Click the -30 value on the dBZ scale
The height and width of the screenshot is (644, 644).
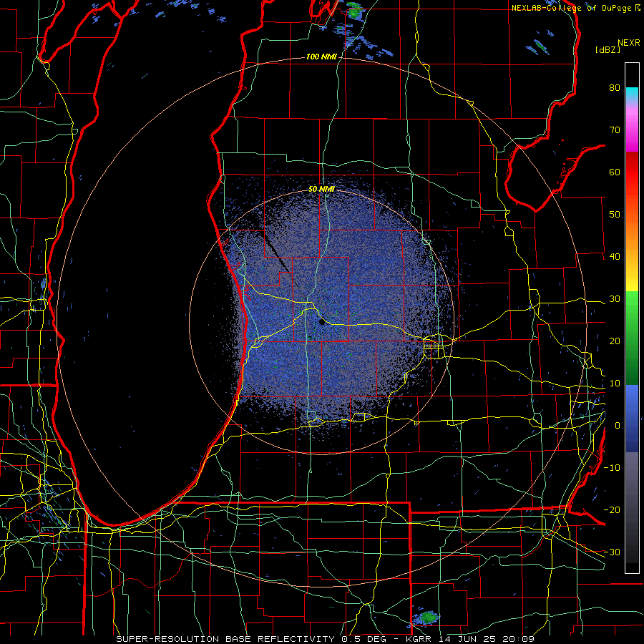(x=612, y=552)
